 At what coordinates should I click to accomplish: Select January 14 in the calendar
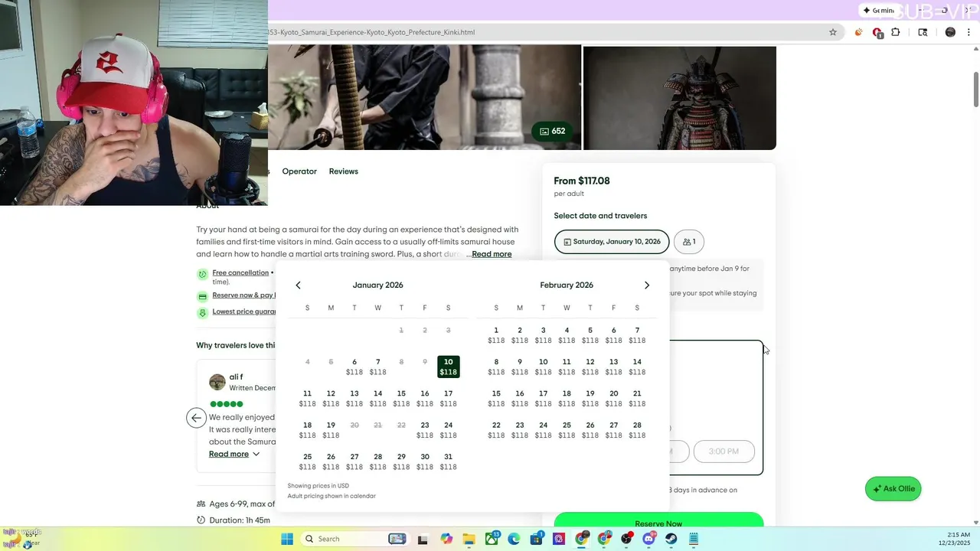[377, 398]
